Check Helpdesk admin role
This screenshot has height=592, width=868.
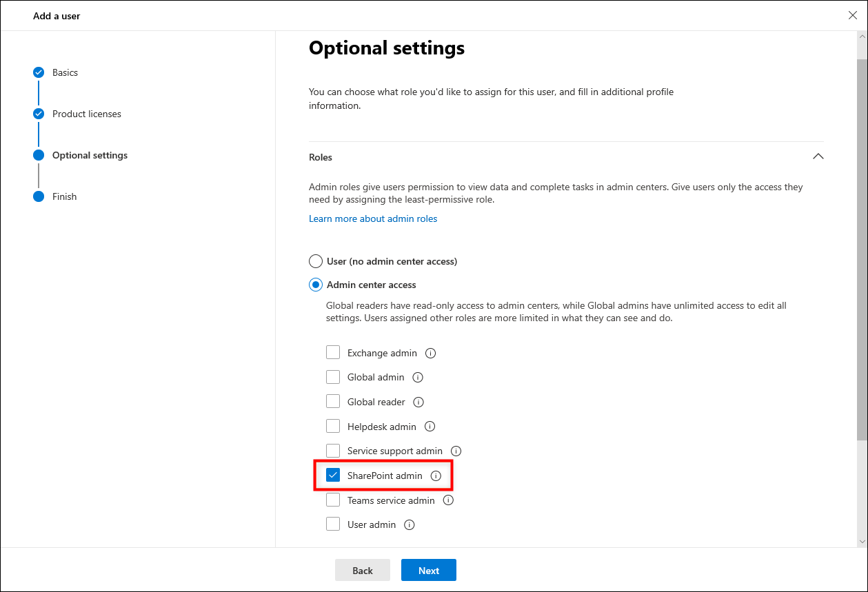click(x=333, y=427)
